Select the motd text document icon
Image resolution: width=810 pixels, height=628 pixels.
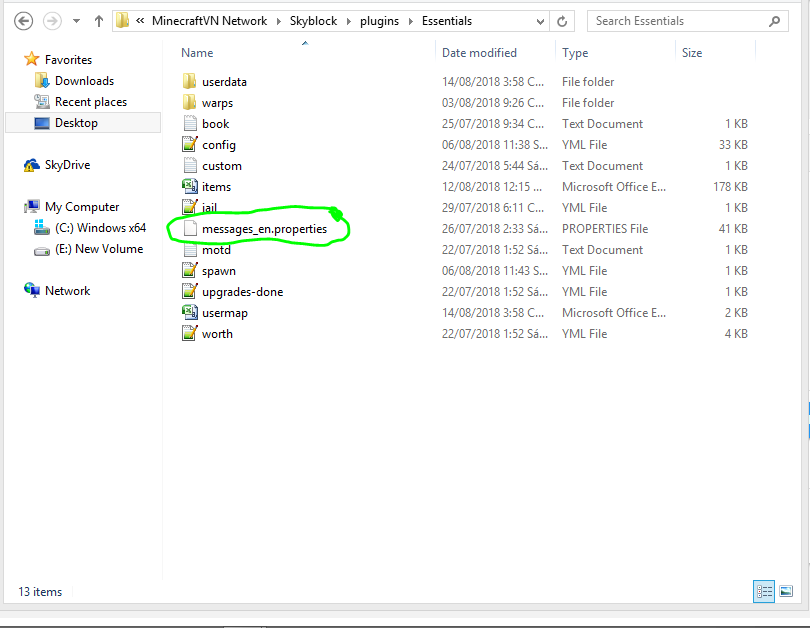(x=190, y=250)
